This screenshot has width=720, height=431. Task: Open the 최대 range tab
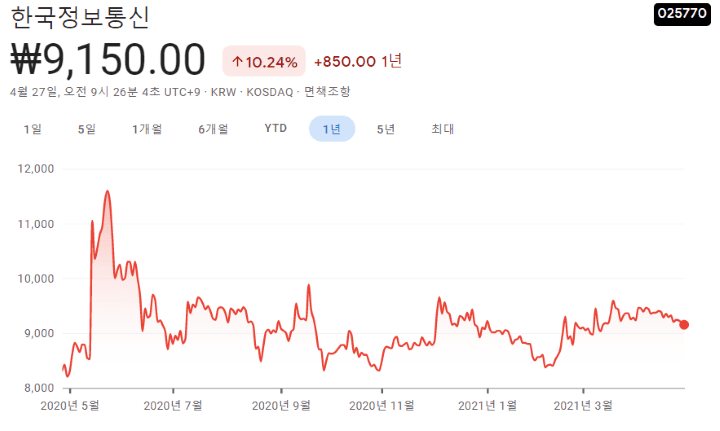[x=443, y=129]
